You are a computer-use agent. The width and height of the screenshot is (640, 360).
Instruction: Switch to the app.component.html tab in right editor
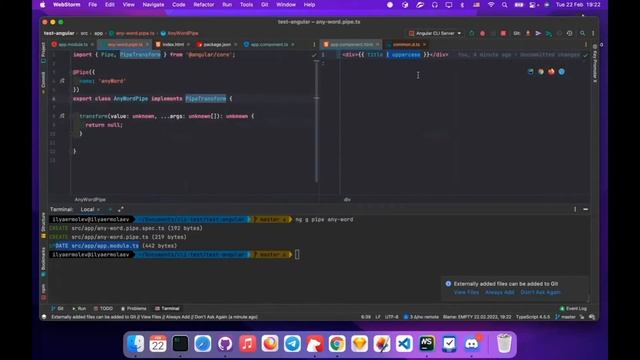pyautogui.click(x=351, y=44)
